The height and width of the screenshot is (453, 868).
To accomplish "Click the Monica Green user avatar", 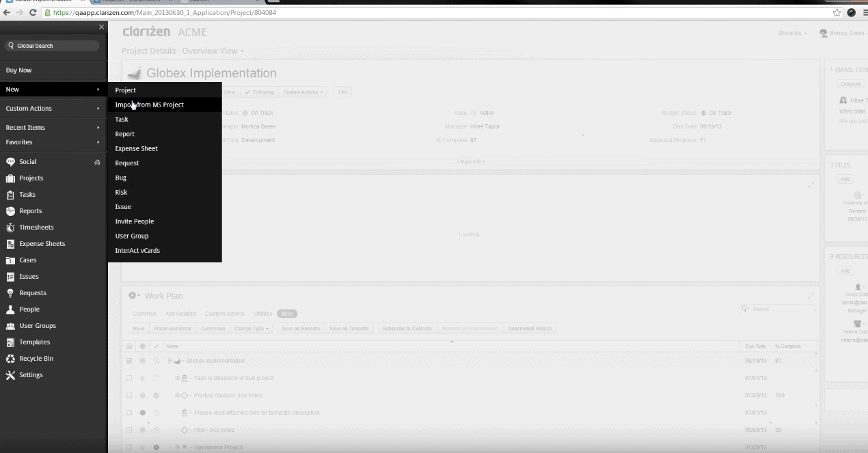I will 824,33.
